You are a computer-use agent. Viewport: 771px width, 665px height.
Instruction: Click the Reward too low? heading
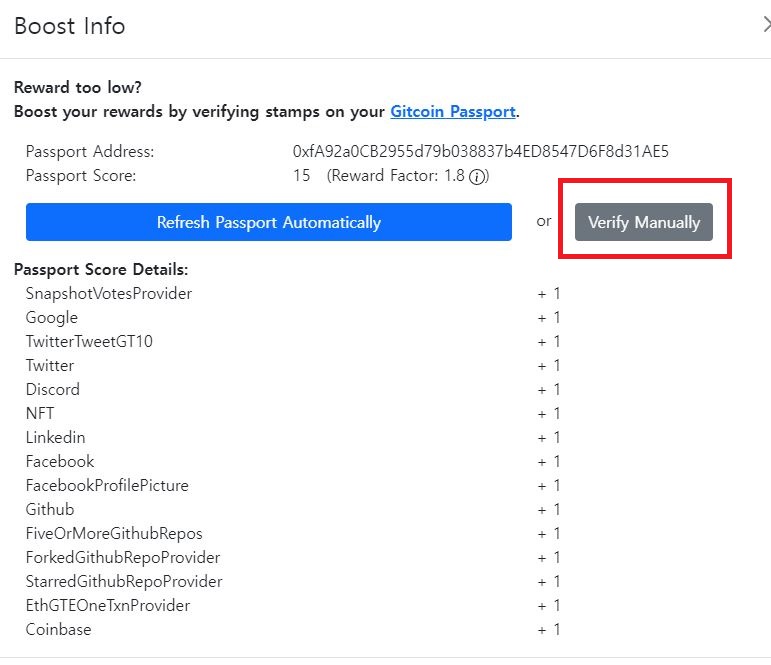[x=78, y=87]
